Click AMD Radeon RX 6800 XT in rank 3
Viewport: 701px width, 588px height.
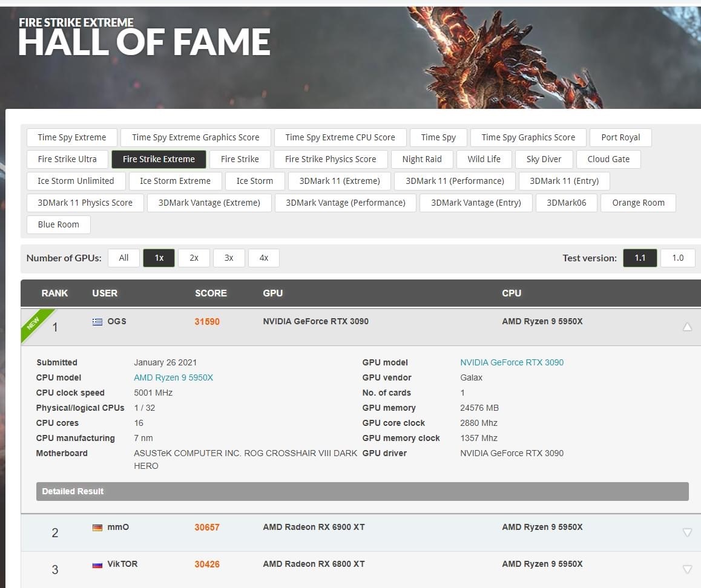(x=314, y=564)
